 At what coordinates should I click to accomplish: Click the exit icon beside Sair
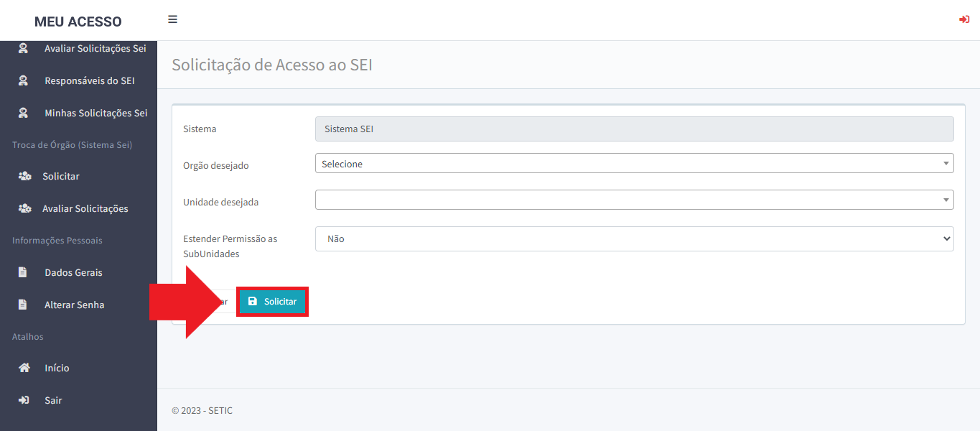(x=24, y=400)
